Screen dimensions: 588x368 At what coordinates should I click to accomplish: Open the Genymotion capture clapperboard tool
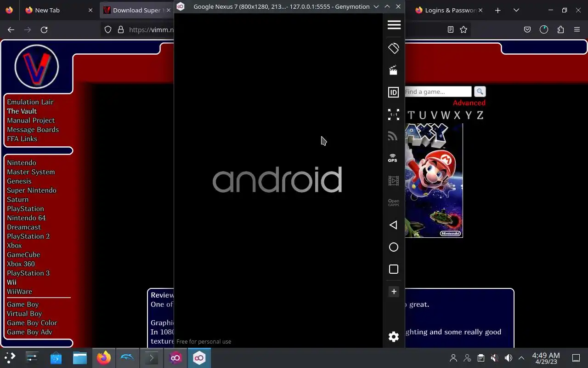pyautogui.click(x=394, y=70)
